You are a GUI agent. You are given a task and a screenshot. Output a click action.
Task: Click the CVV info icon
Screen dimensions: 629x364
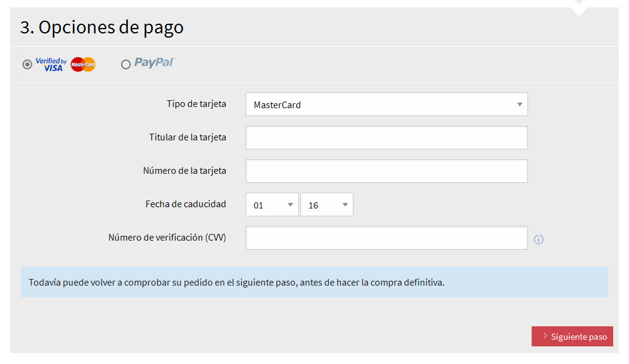[x=538, y=239]
